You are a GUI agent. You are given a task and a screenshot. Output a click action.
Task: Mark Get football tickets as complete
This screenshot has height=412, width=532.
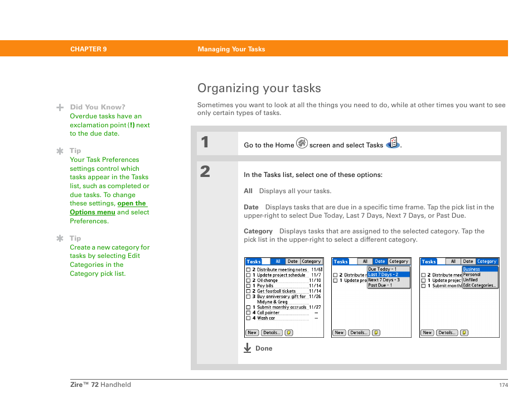pos(248,291)
